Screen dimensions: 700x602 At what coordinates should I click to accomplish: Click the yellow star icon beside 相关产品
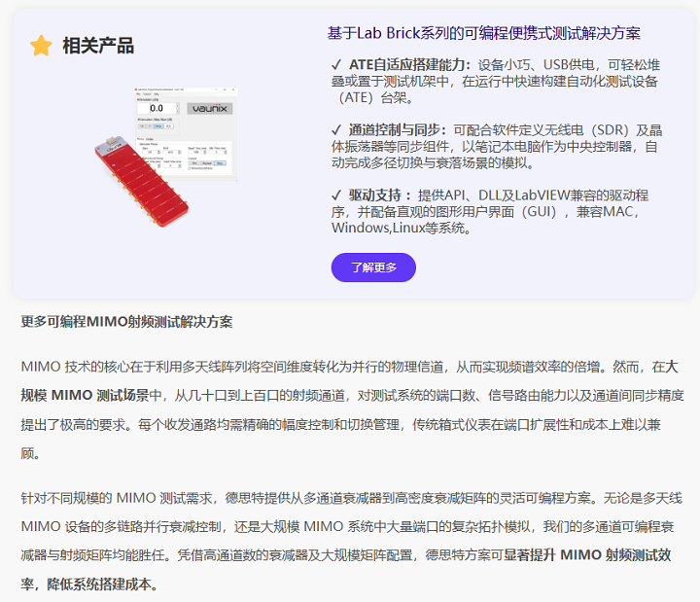tap(41, 46)
